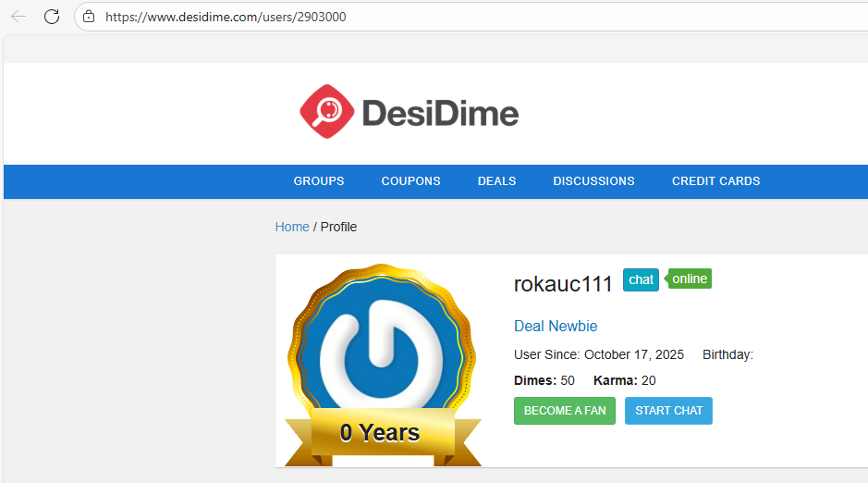Click the DesiDime wordmark text
868x483 pixels.
pos(440,113)
